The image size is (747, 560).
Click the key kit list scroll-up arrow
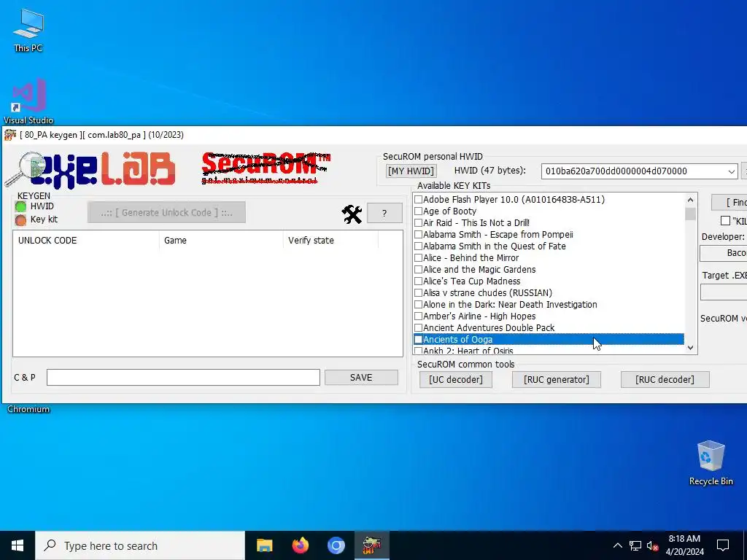690,200
